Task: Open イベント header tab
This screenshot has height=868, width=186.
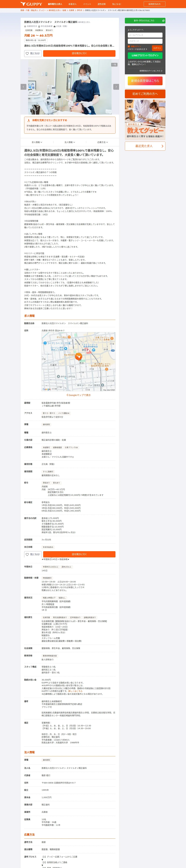Action: [87, 4]
